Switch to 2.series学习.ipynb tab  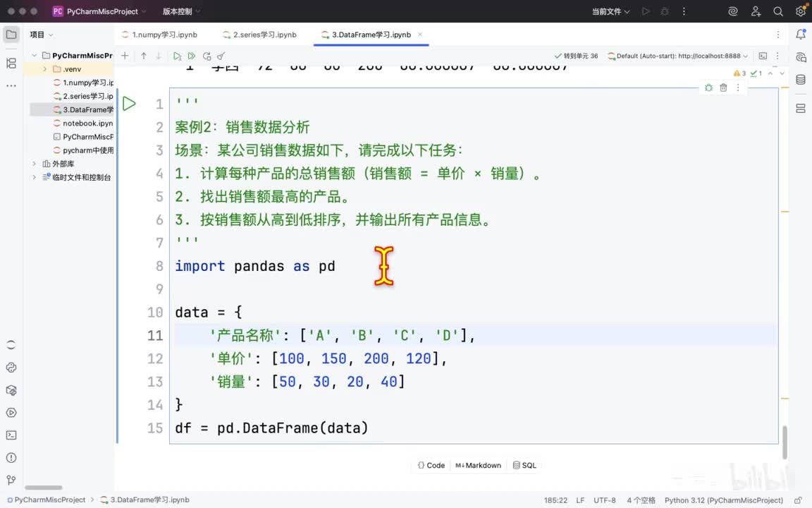click(259, 35)
